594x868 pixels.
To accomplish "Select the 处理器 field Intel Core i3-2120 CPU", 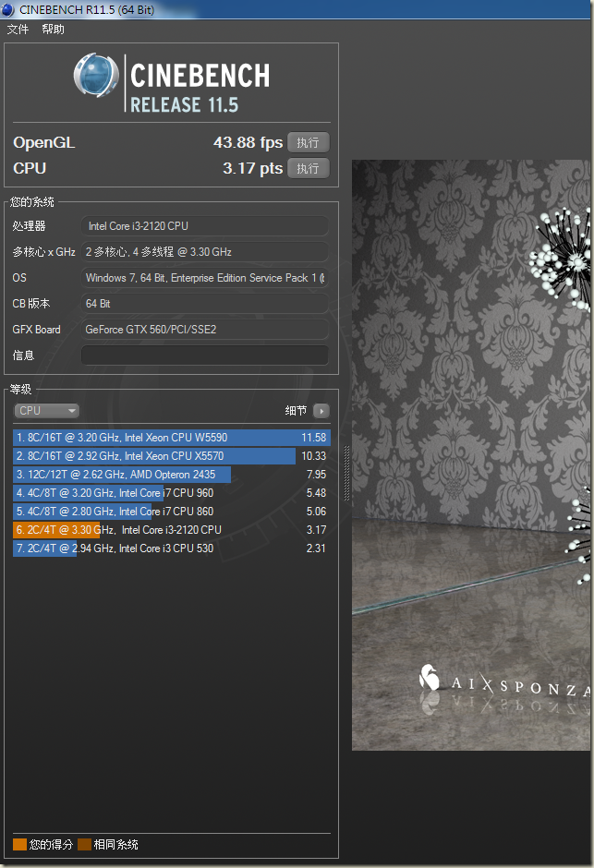I will coord(205,226).
